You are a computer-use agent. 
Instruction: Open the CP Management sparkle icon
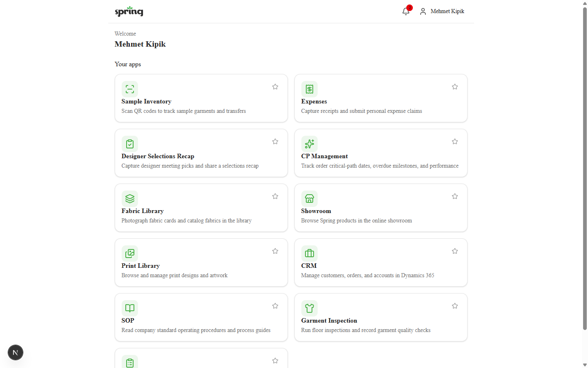[310, 144]
